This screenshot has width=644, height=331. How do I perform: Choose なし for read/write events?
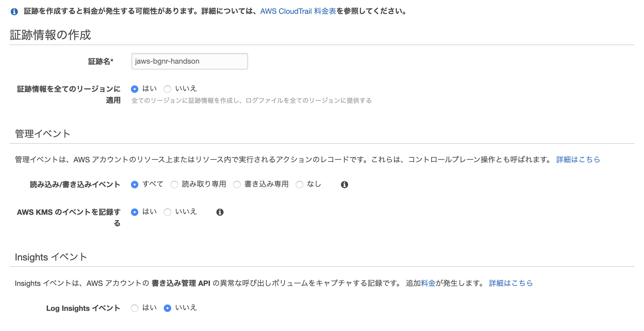coord(300,184)
